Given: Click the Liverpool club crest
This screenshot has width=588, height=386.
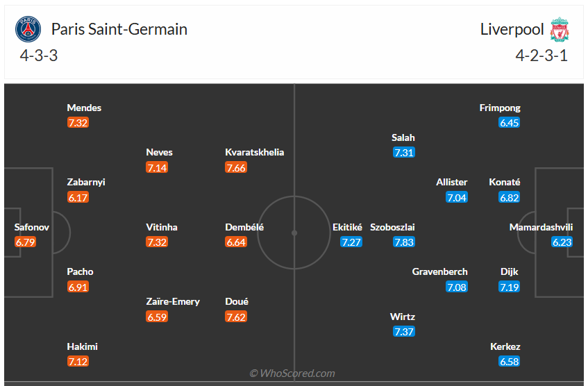Looking at the screenshot, I should (x=560, y=30).
